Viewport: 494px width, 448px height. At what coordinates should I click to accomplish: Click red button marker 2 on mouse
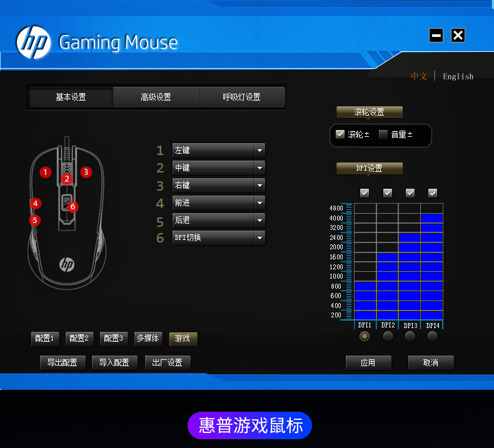(67, 179)
